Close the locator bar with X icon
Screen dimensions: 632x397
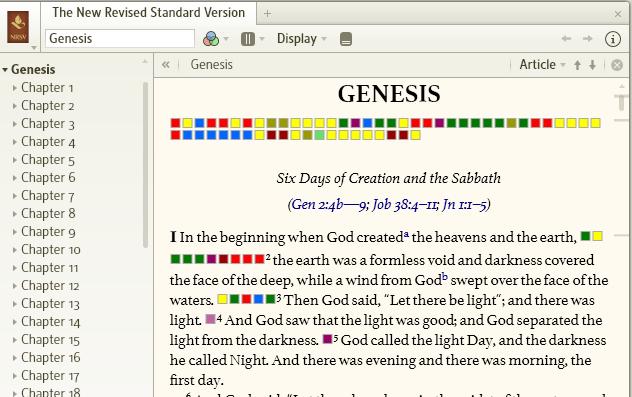[617, 65]
